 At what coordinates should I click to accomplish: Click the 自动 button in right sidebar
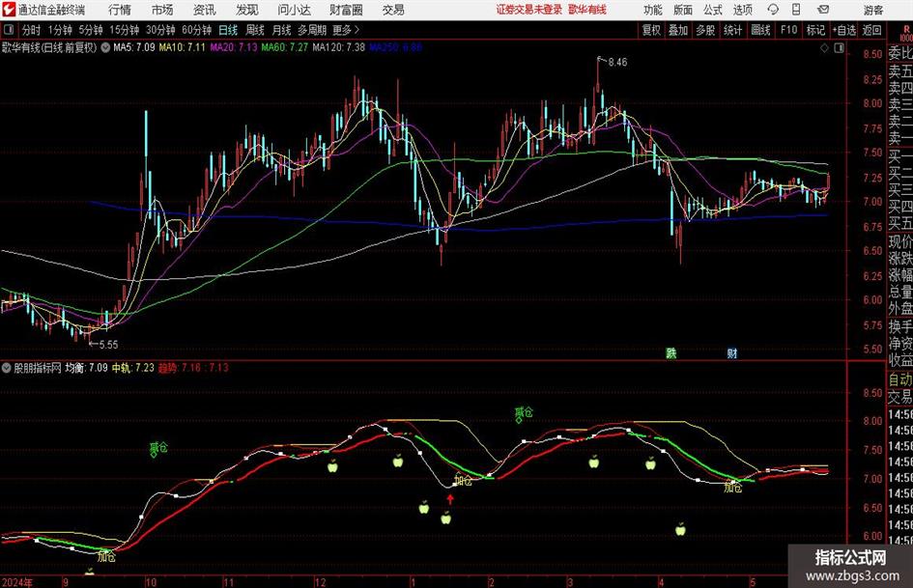point(900,379)
